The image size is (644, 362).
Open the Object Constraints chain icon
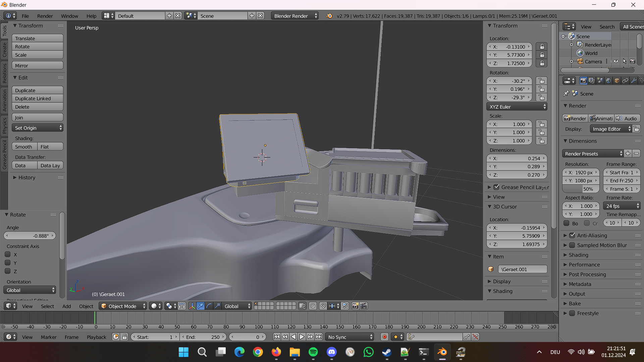pyautogui.click(x=625, y=81)
